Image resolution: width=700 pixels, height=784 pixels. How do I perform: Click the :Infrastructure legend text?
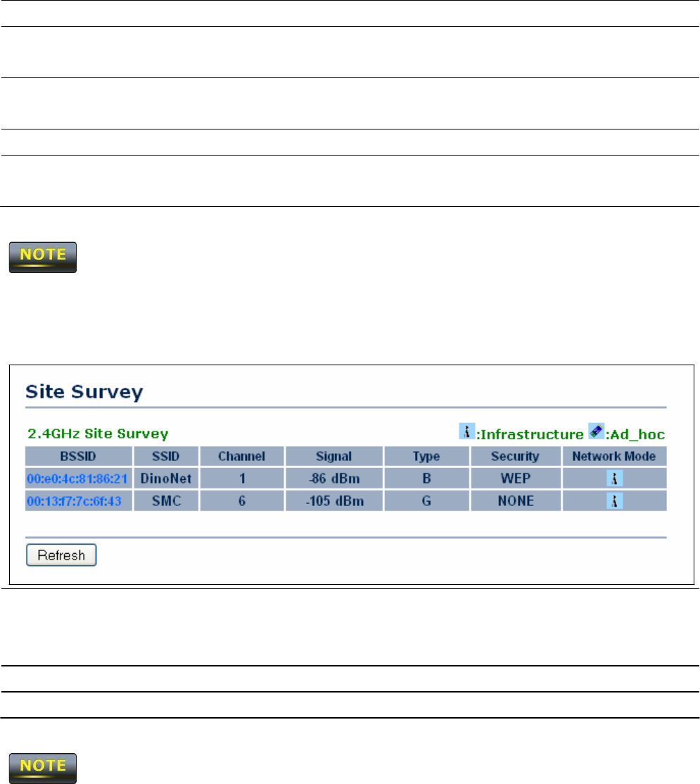(530, 434)
